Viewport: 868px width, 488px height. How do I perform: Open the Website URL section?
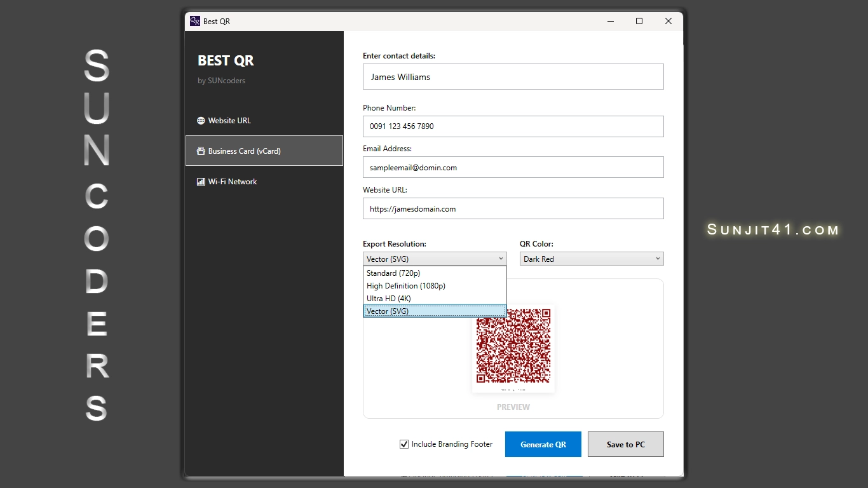[264, 121]
